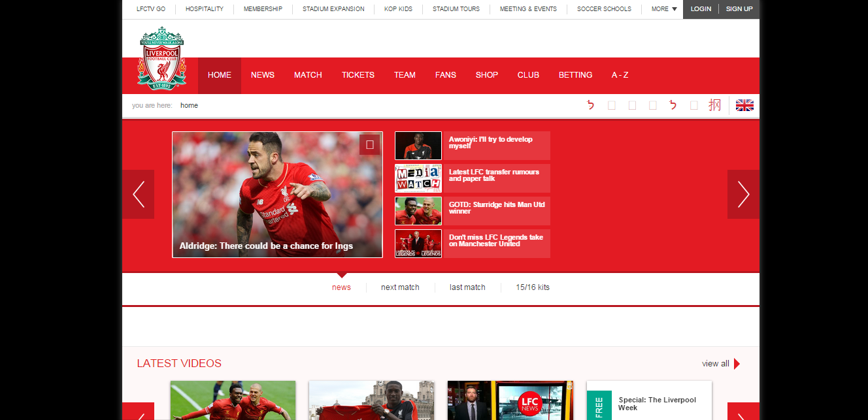
Task: Open Special: The Liverpool Week card
Action: (649, 400)
